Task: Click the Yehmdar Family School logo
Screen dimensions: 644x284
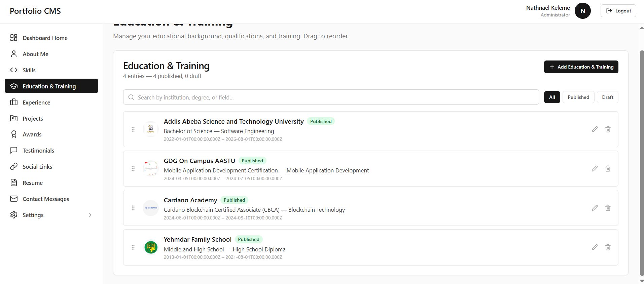Action: pos(151,247)
